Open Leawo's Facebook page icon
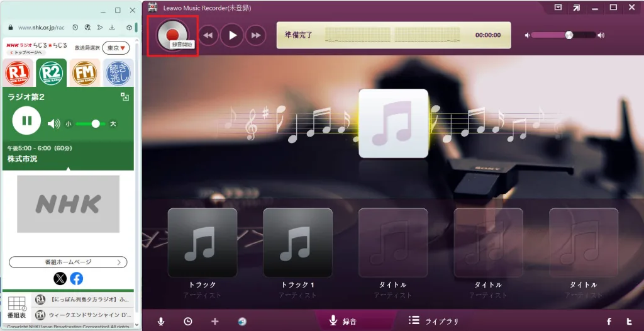Screen dimensions: 644x331 point(609,322)
